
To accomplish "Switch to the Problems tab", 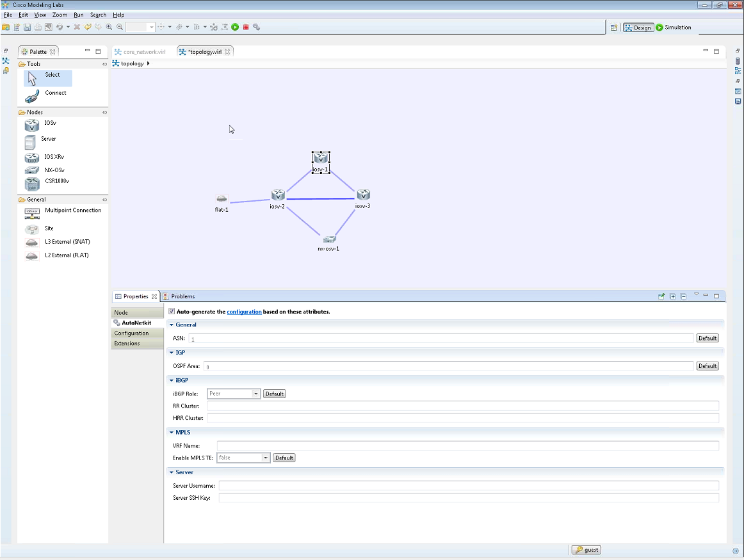I will click(182, 296).
